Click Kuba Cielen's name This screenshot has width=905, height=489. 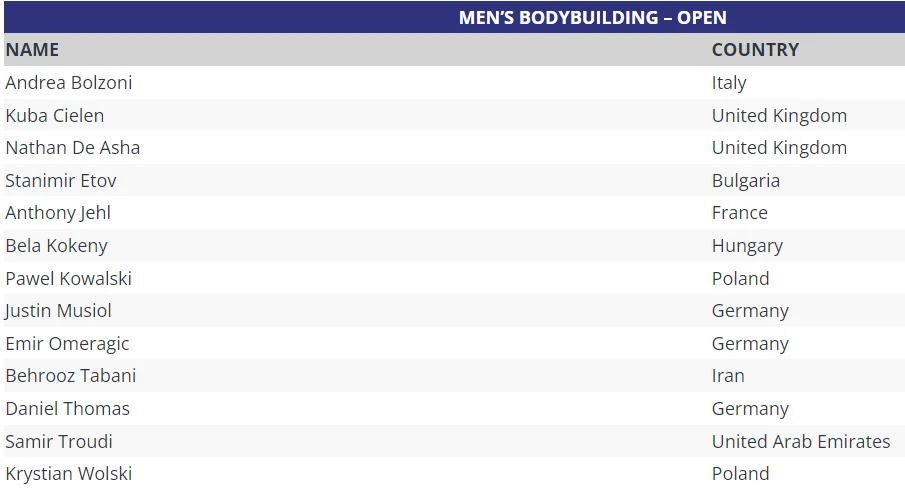click(55, 115)
